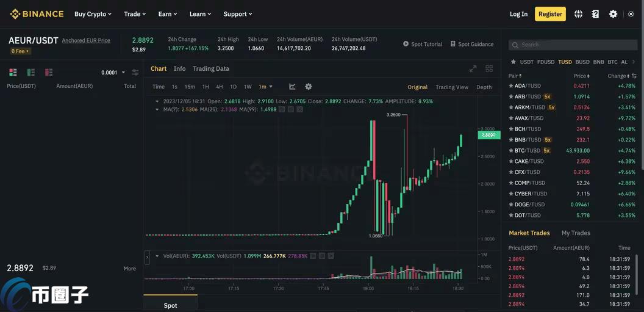Screen dimensions: 644x312
Task: Toggle light/dark theme icon
Action: coord(631,14)
